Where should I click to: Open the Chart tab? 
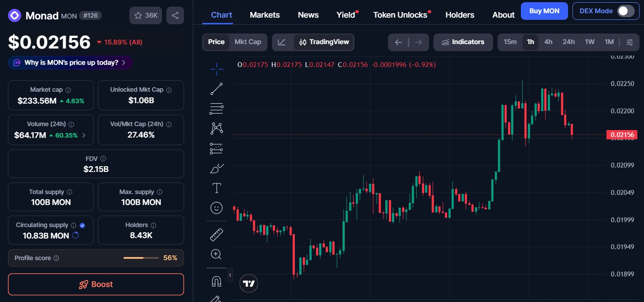click(222, 15)
